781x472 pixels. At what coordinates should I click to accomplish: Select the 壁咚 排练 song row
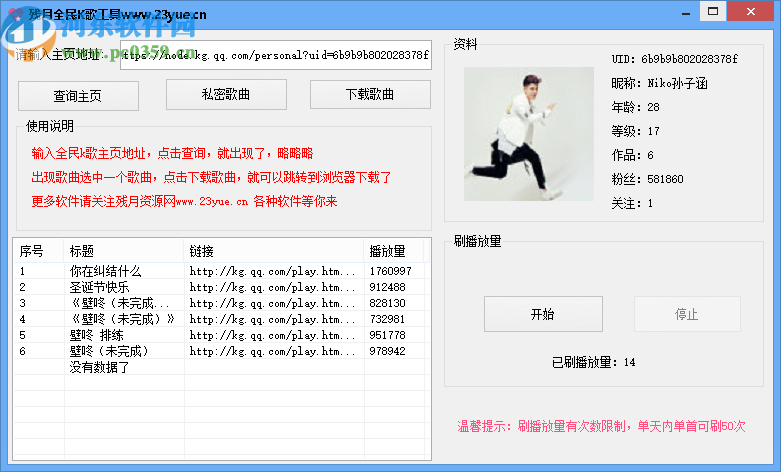tap(222, 335)
